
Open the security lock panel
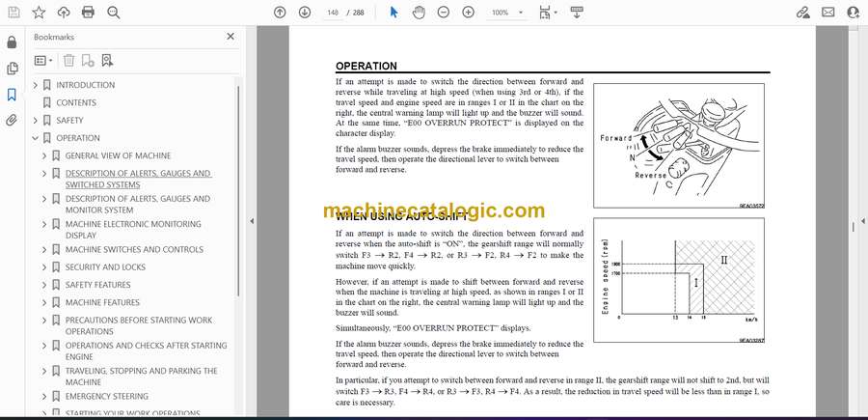click(12, 42)
